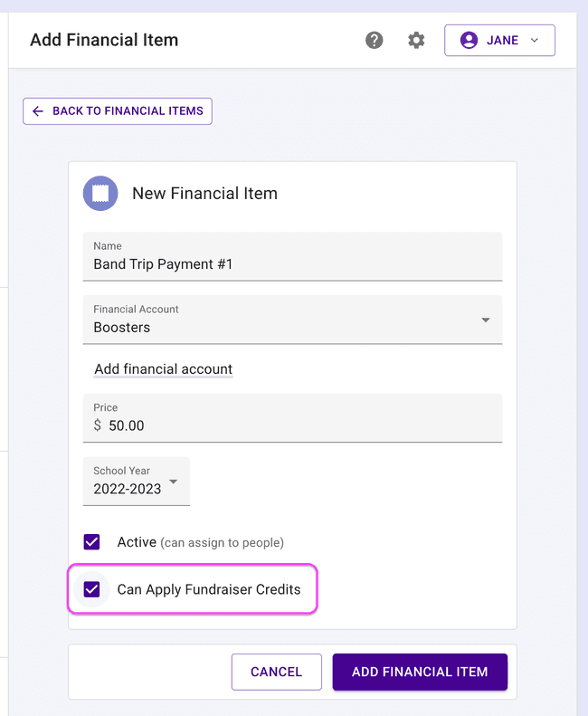Image resolution: width=588 pixels, height=716 pixels.
Task: Click the user avatar icon beside JANE
Action: click(469, 40)
